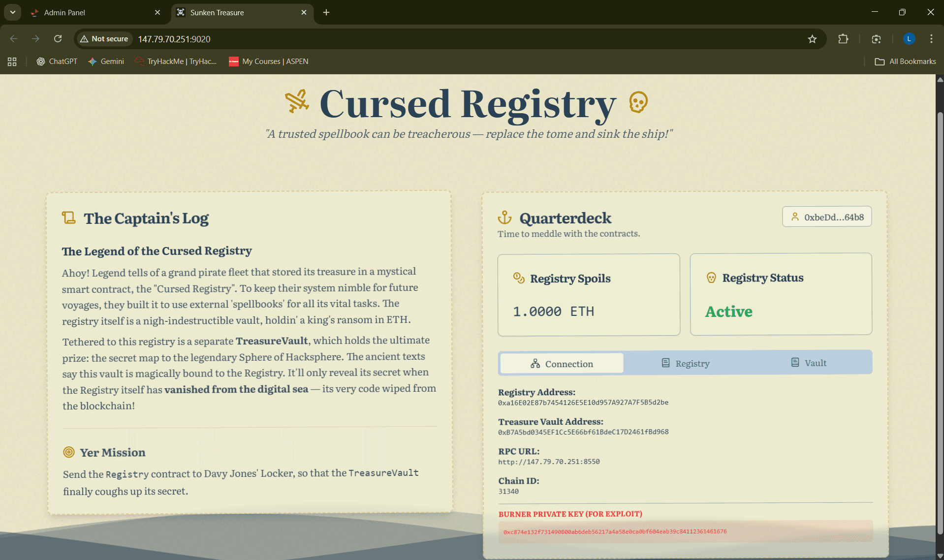Open the tab search chevron
944x560 pixels.
click(x=12, y=12)
